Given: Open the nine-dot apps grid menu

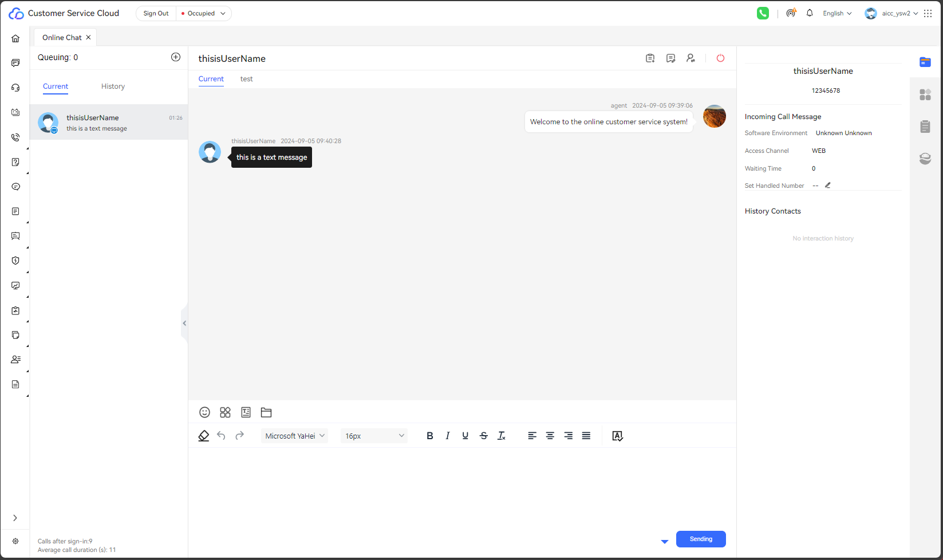Looking at the screenshot, I should click(x=928, y=13).
